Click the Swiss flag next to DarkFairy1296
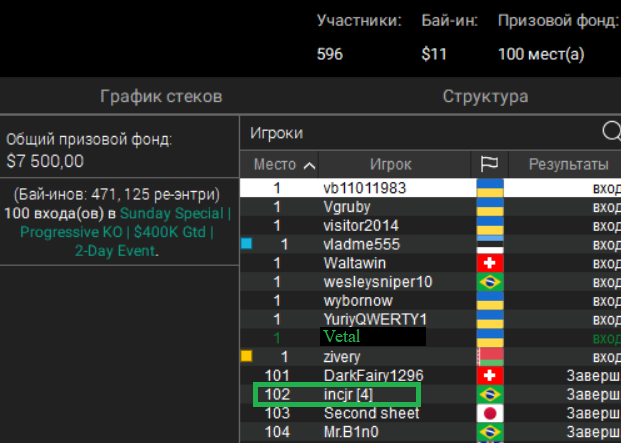The image size is (621, 443). click(x=489, y=375)
